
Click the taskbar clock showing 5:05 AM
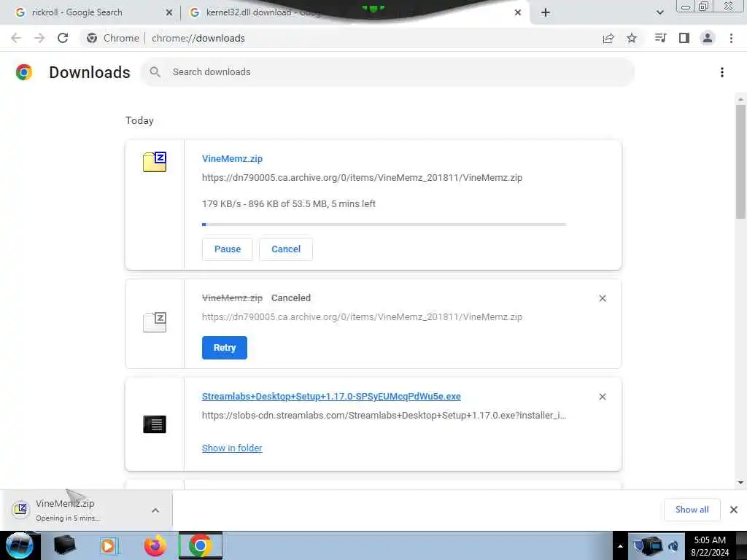tap(710, 546)
